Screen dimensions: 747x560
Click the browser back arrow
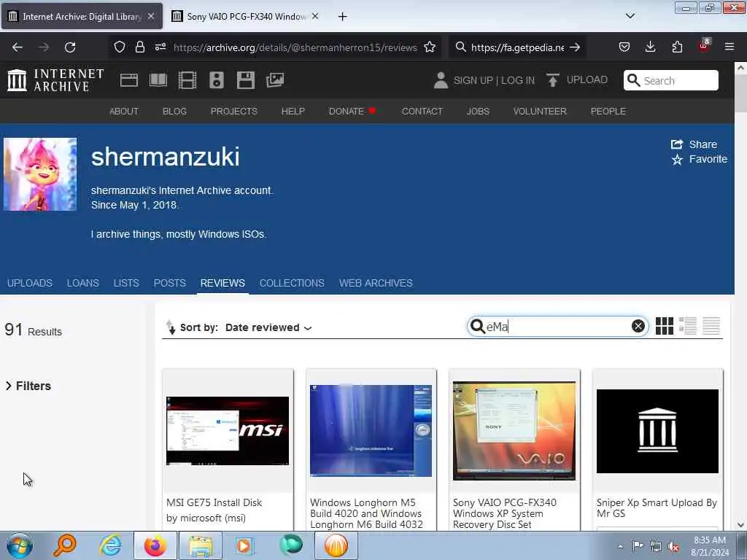pyautogui.click(x=18, y=47)
